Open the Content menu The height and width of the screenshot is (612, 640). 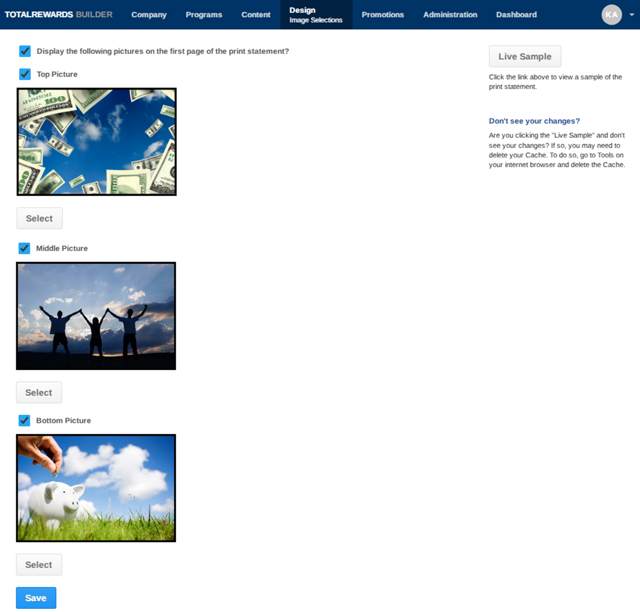(x=256, y=15)
